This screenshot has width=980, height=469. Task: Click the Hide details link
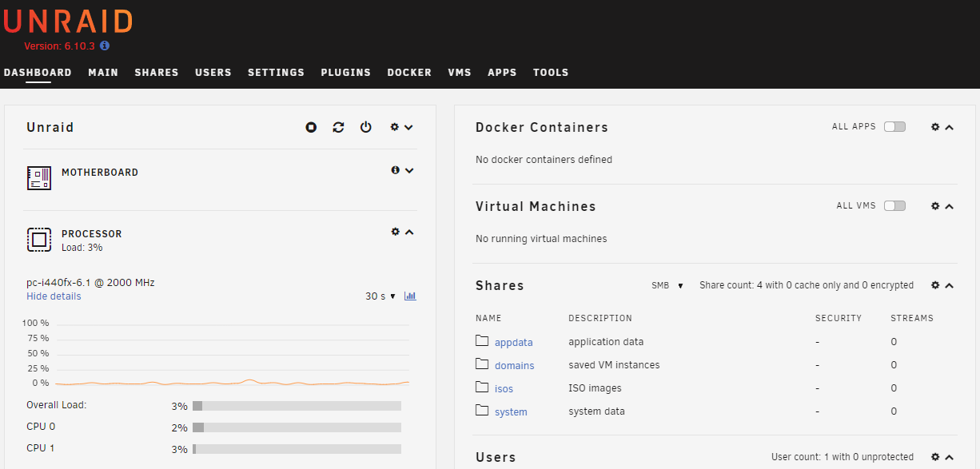[x=54, y=296]
